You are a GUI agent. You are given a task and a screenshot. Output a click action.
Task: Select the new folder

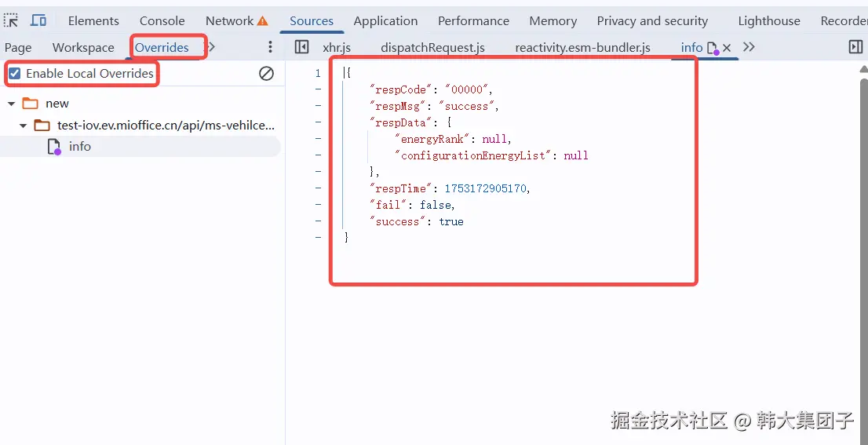(x=57, y=104)
